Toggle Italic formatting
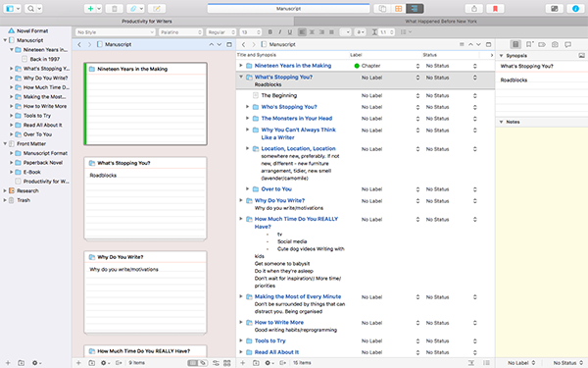The image size is (588, 368). click(x=279, y=32)
